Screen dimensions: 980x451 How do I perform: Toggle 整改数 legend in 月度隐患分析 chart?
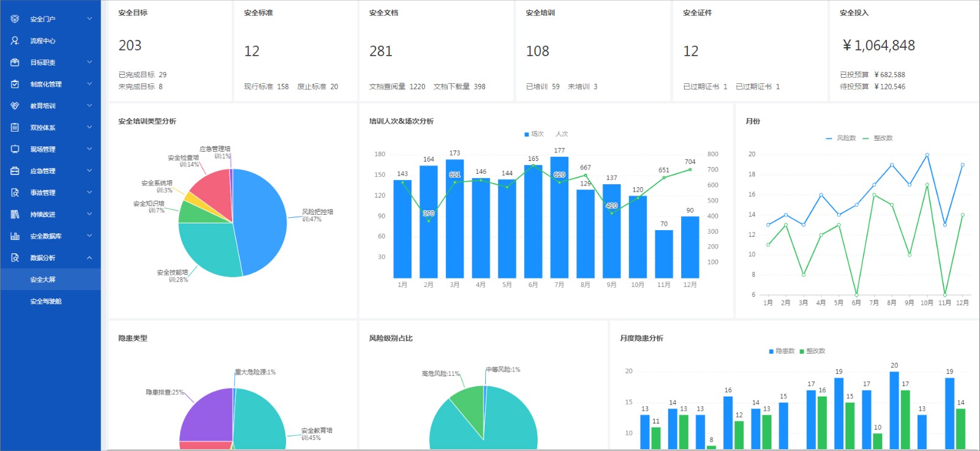coord(812,351)
